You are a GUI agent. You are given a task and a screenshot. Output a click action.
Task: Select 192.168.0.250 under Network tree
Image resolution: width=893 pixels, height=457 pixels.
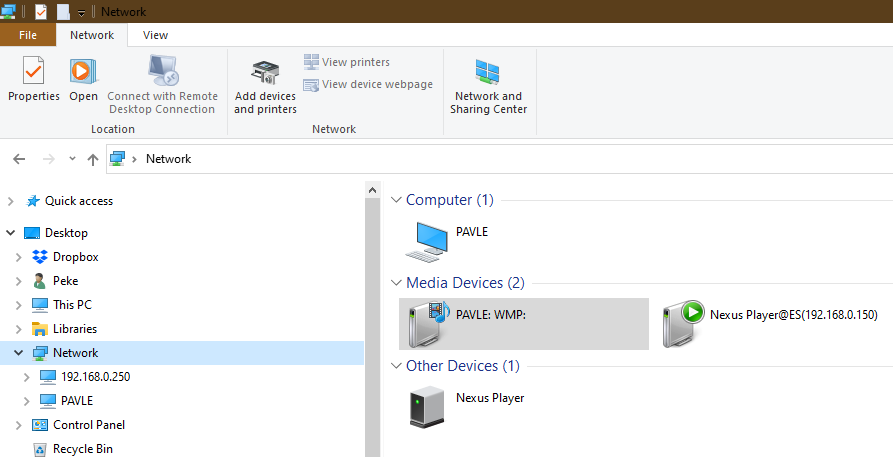pos(95,377)
